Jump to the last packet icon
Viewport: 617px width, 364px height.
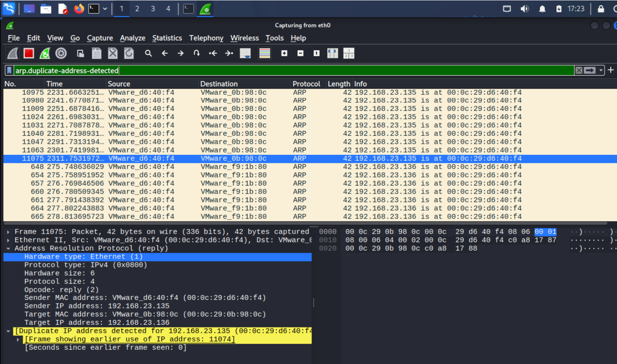click(229, 53)
